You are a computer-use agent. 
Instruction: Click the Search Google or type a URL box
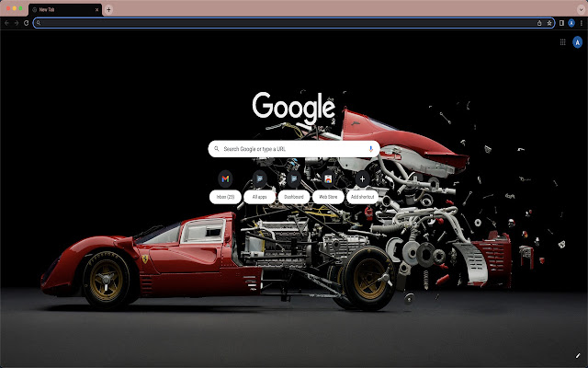(294, 149)
